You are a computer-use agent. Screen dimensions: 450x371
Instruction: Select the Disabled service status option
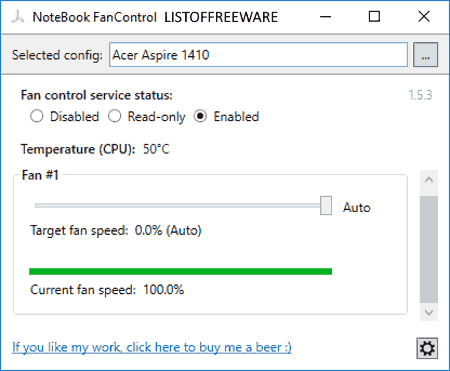[x=36, y=116]
